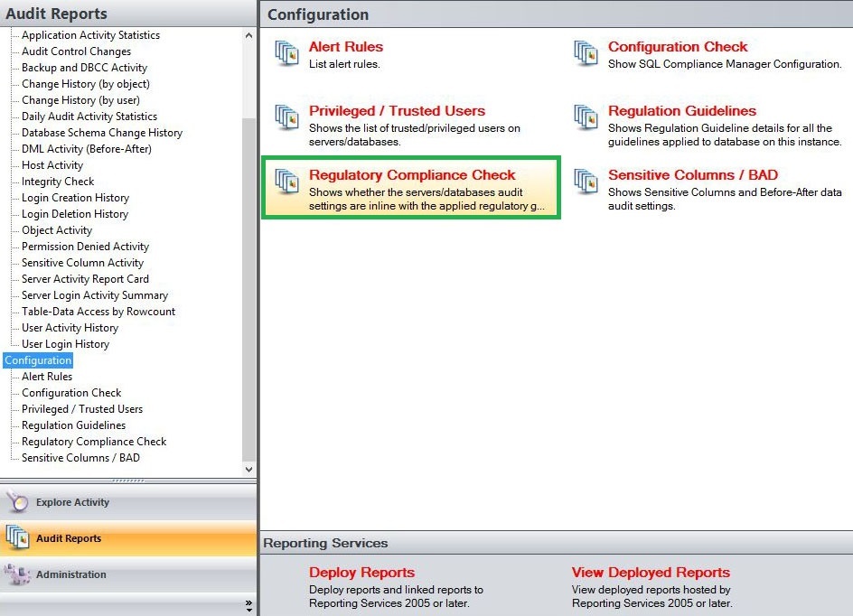Viewport: 853px width, 616px height.
Task: Select Server Login Activity Summary
Action: point(95,295)
